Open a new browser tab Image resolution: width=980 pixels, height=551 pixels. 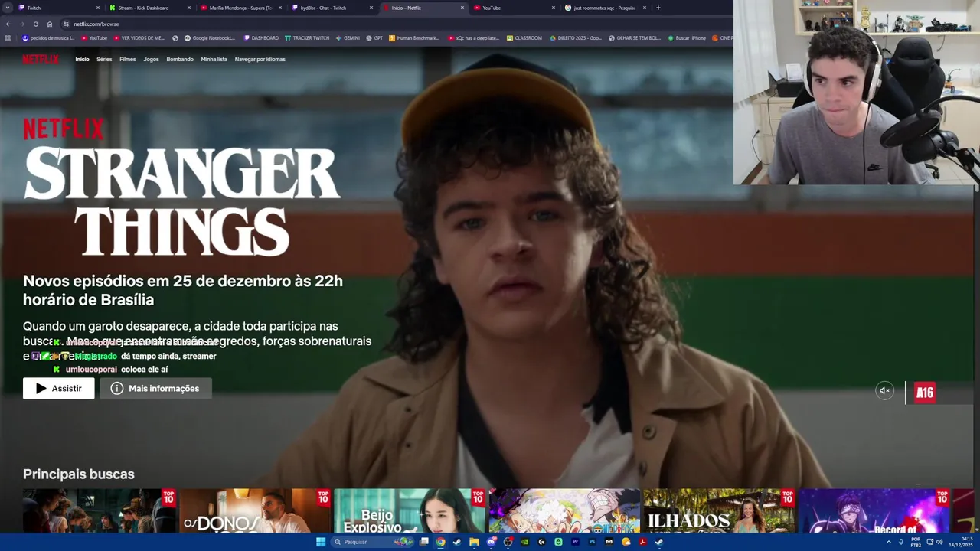658,8
